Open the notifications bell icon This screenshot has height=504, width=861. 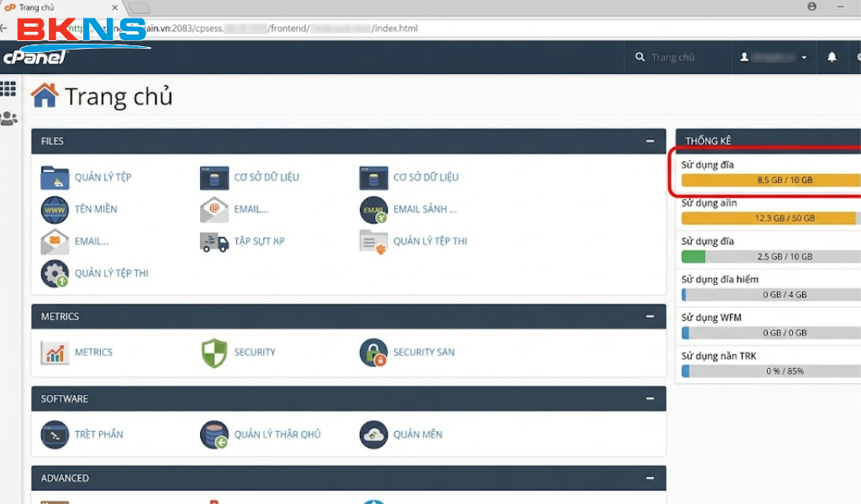pyautogui.click(x=832, y=57)
